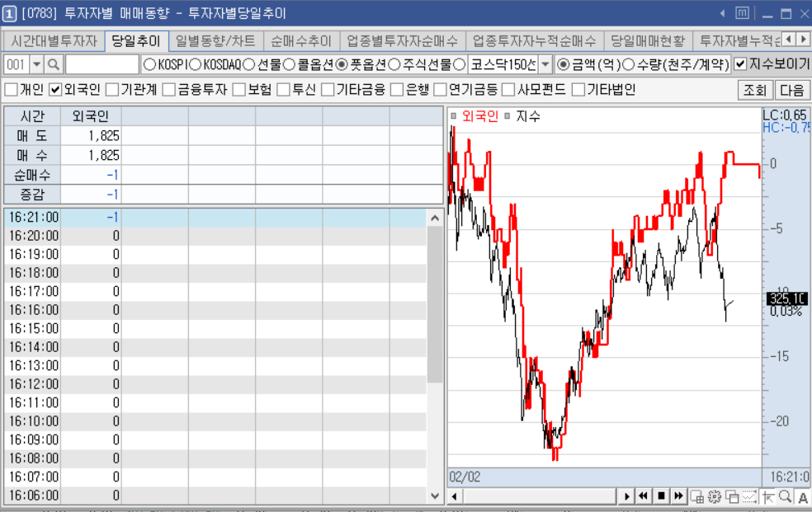This screenshot has height=512, width=812.
Task: Switch to 당일추이 tab
Action: [136, 41]
